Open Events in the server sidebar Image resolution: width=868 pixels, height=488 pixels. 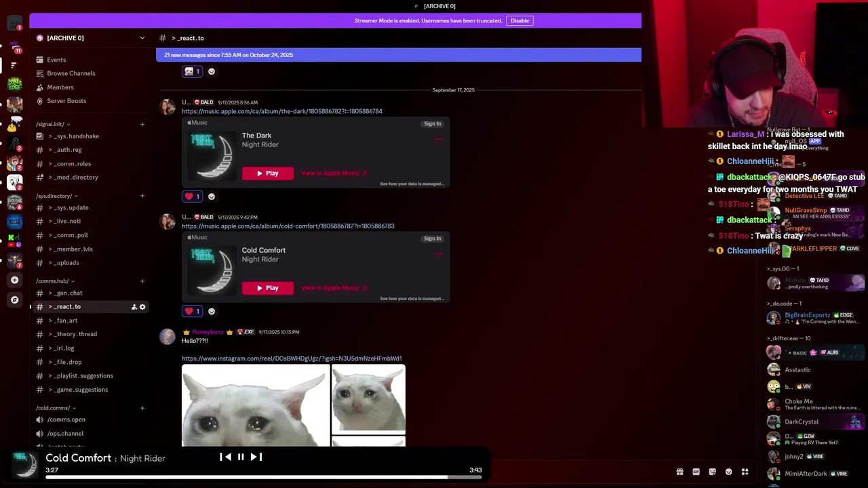tap(56, 60)
